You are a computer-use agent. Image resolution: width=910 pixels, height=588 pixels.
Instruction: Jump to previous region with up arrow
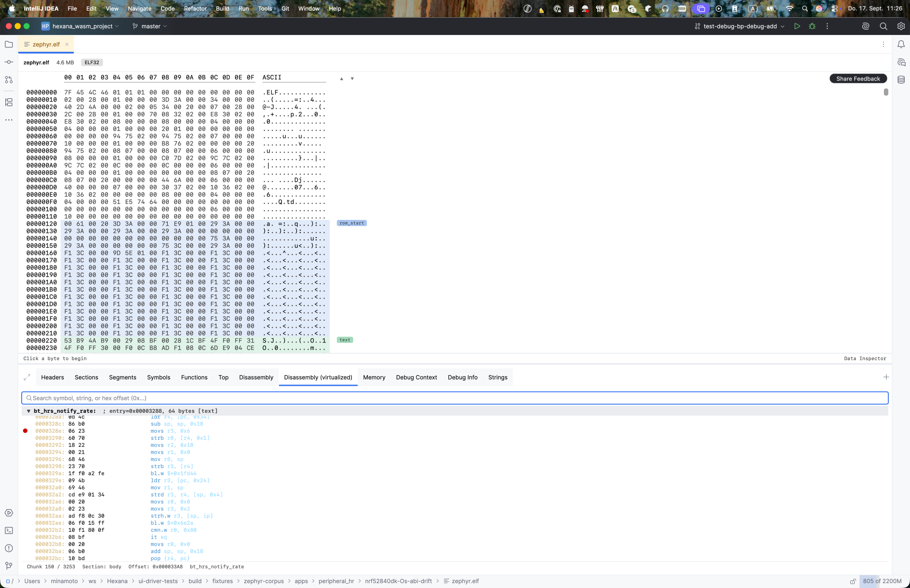point(342,79)
